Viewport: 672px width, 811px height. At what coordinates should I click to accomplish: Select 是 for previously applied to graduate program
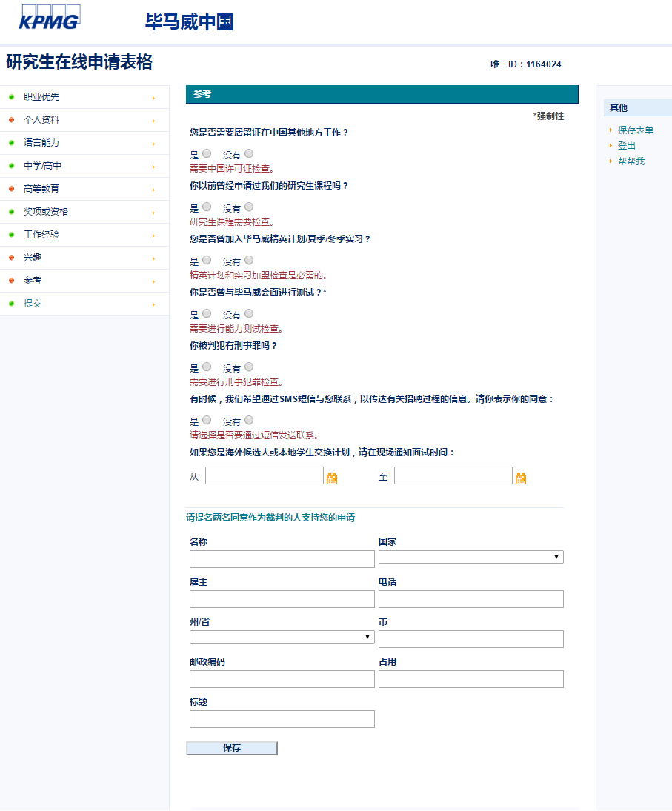(x=207, y=207)
